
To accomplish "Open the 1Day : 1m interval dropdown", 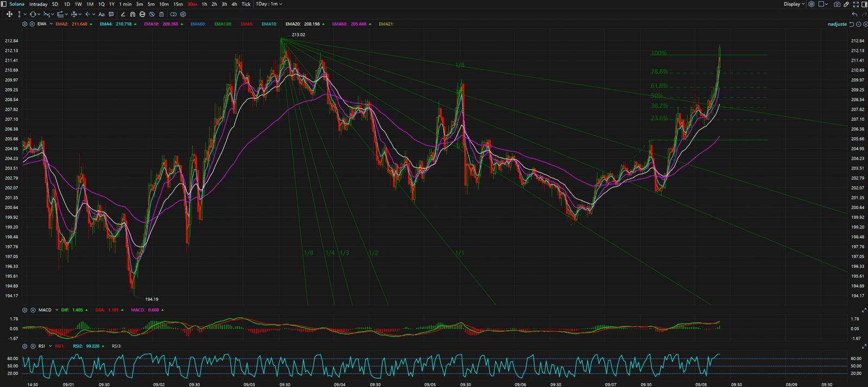I will pyautogui.click(x=269, y=4).
